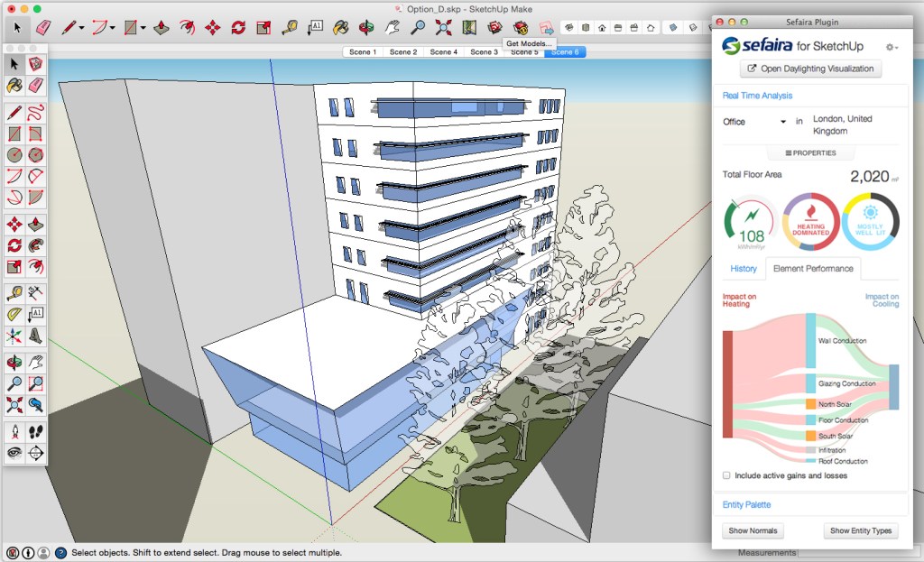Viewport: 924px width, 562px height.
Task: Choose the Walk footprints tool in left palette
Action: (x=35, y=431)
